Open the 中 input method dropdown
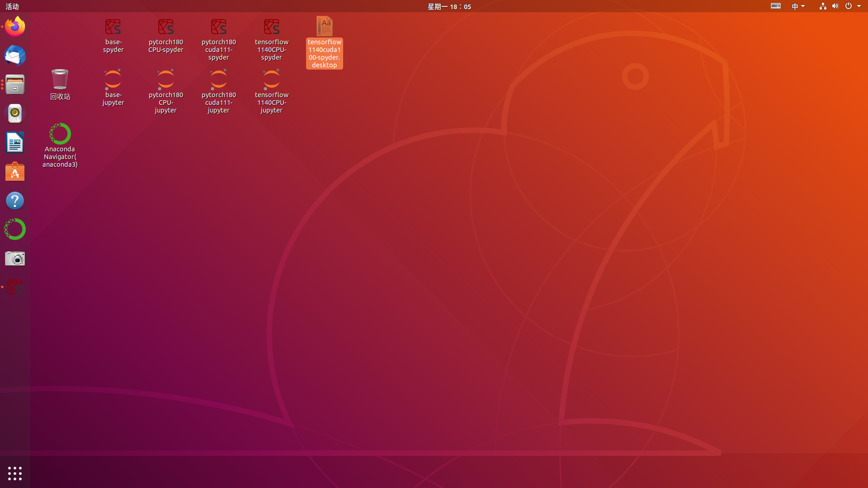The image size is (868, 488). pos(798,6)
